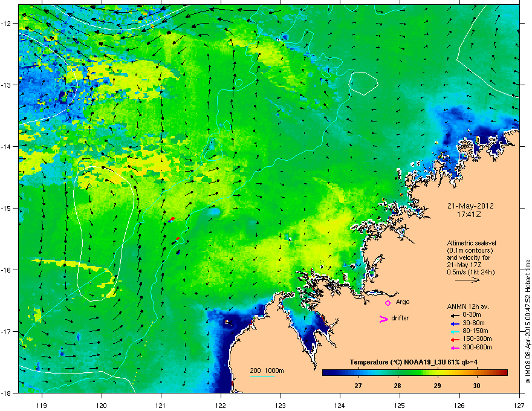Click the date label 21-May-2012
532x411 pixels.
(x=470, y=206)
